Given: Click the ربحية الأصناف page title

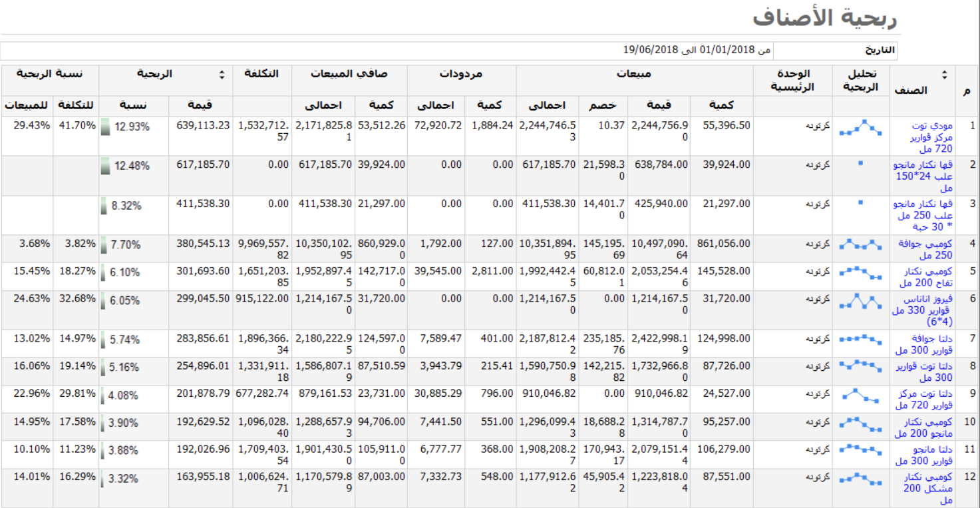Looking at the screenshot, I should click(x=825, y=18).
